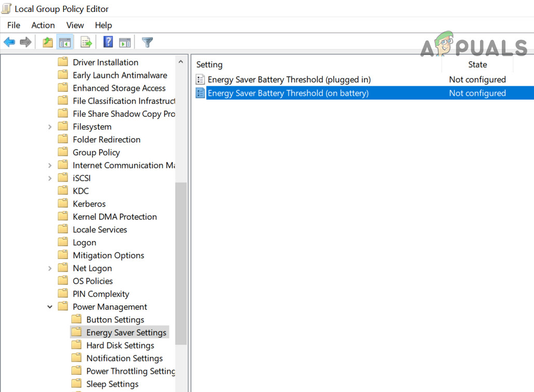The image size is (534, 392).
Task: Click the tree scrollbar up arrow
Action: click(x=181, y=62)
